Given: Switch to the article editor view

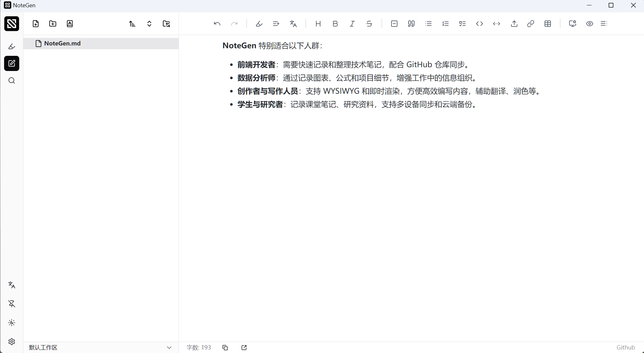Looking at the screenshot, I should (12, 63).
